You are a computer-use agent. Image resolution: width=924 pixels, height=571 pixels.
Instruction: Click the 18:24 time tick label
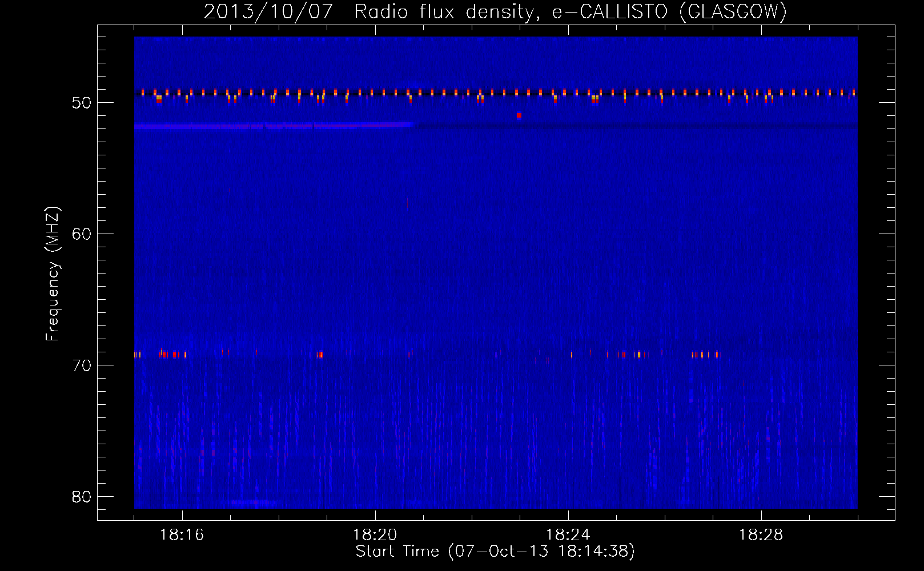click(568, 535)
